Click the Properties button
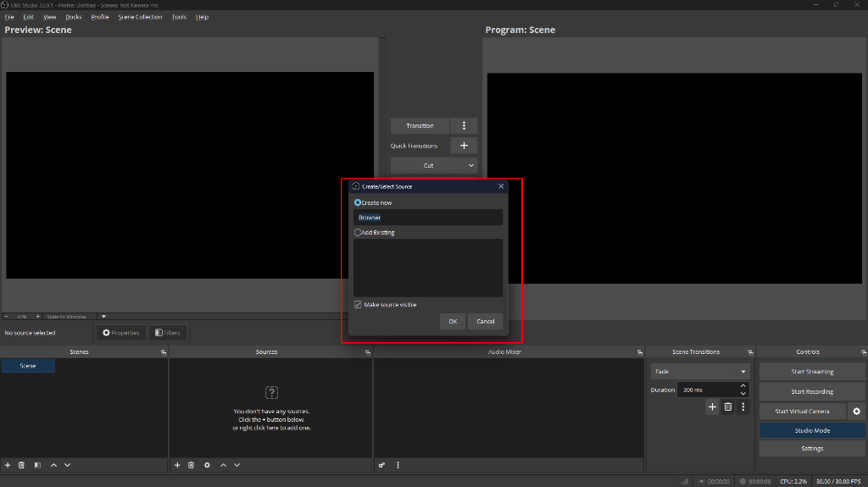The height and width of the screenshot is (487, 868). click(x=120, y=333)
